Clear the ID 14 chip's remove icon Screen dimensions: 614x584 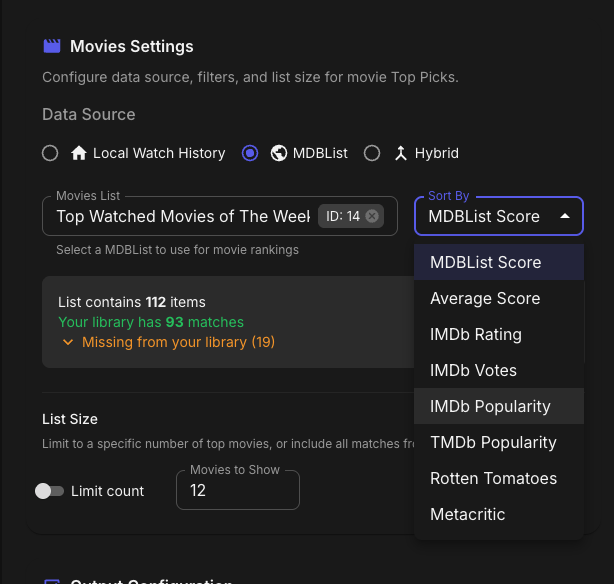click(372, 216)
